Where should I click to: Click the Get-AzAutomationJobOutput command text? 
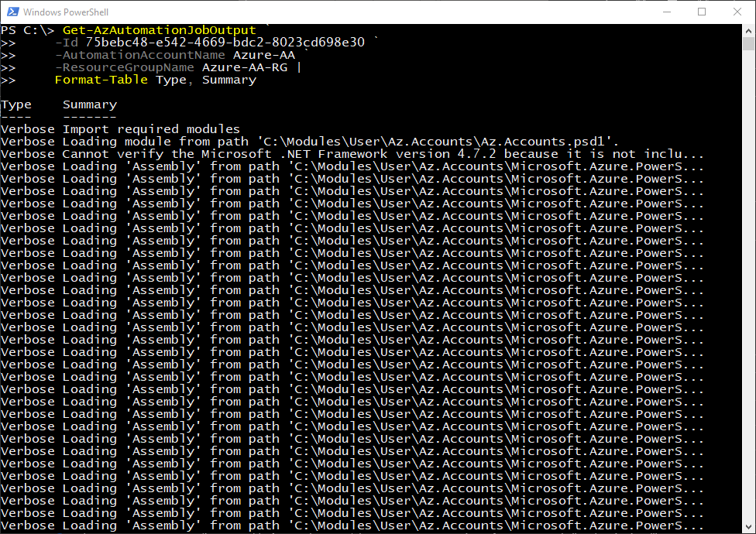(x=159, y=30)
